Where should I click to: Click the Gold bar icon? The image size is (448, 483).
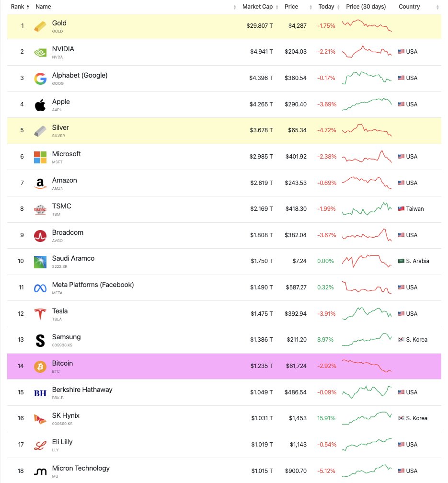click(x=40, y=26)
